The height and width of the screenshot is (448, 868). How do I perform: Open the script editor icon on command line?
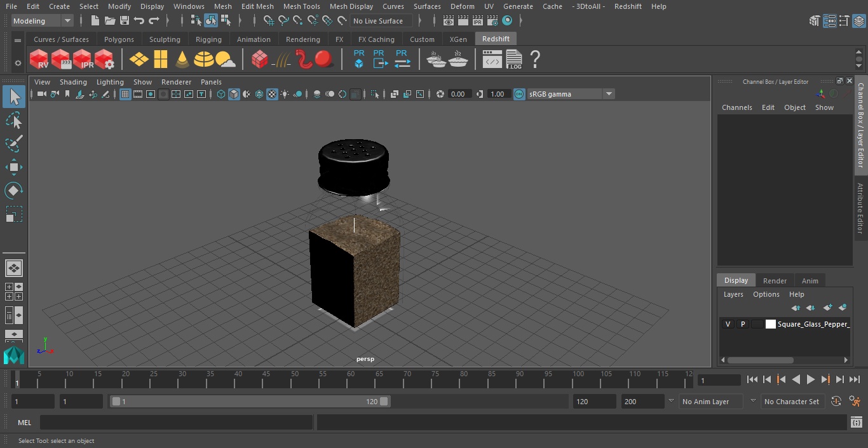856,423
